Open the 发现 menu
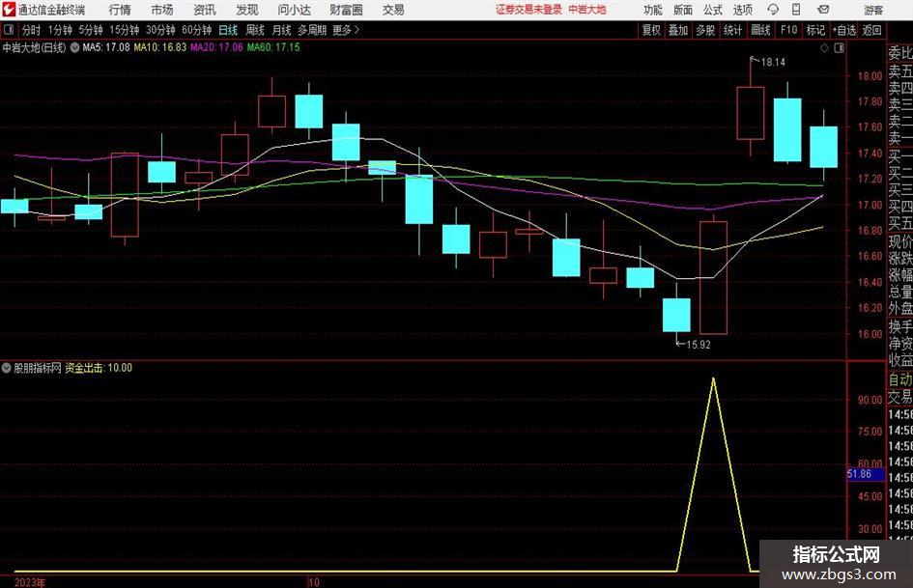Image resolution: width=913 pixels, height=588 pixels. click(247, 10)
